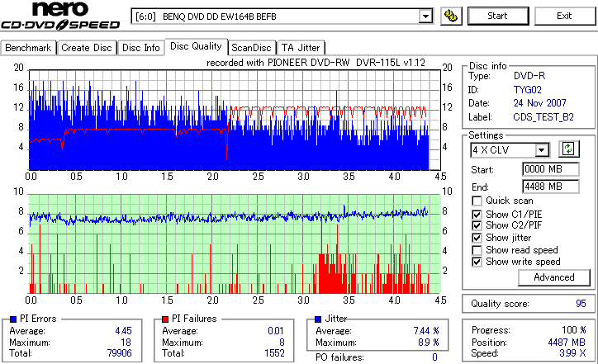Click the PI Failures and jitter graph
Viewport: 598px width, 364px height.
[x=235, y=244]
